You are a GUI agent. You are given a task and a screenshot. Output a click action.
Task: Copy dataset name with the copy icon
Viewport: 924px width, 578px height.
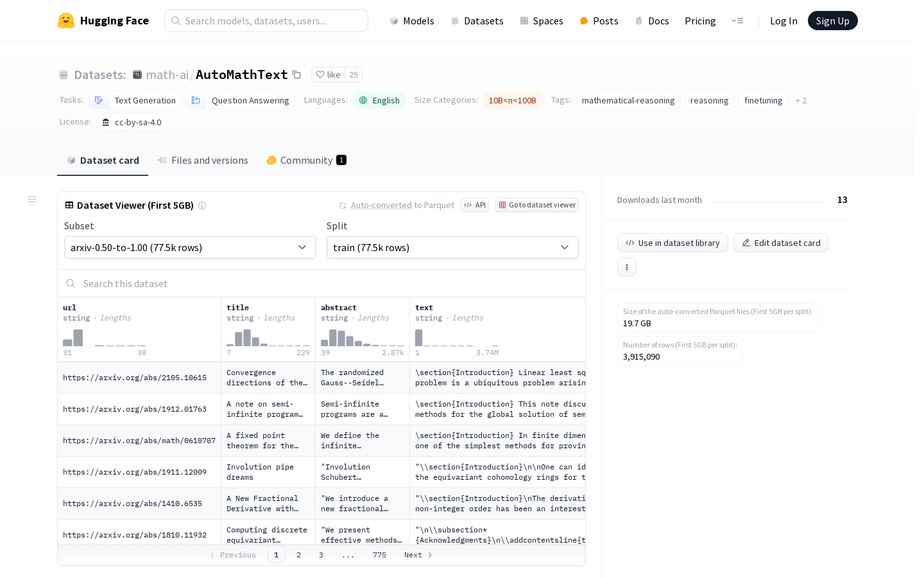[x=296, y=74]
